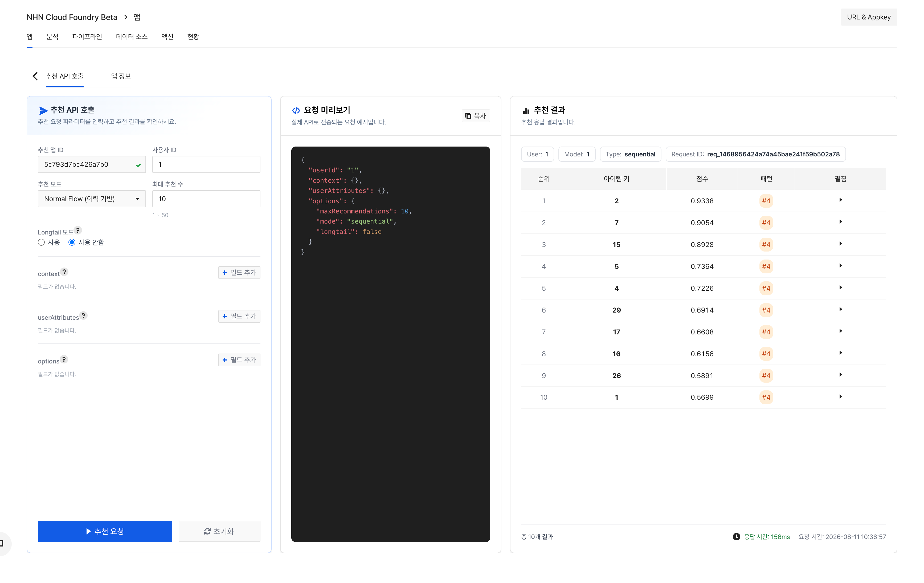The image size is (924, 583).
Task: Click the 순위 column header
Action: coord(544,179)
